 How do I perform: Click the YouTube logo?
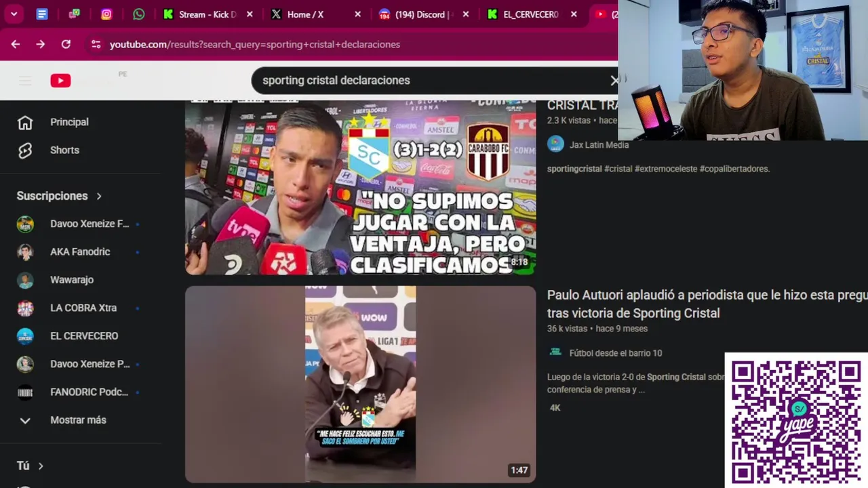coord(60,81)
